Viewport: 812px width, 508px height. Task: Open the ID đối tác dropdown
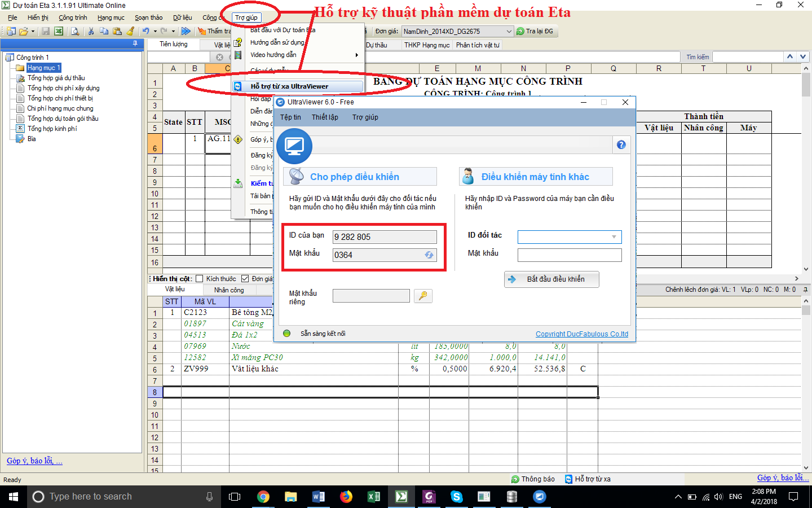click(x=614, y=237)
